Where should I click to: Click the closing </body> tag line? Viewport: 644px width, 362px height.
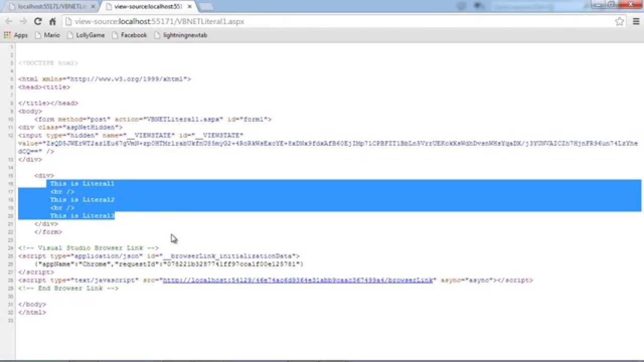point(32,304)
